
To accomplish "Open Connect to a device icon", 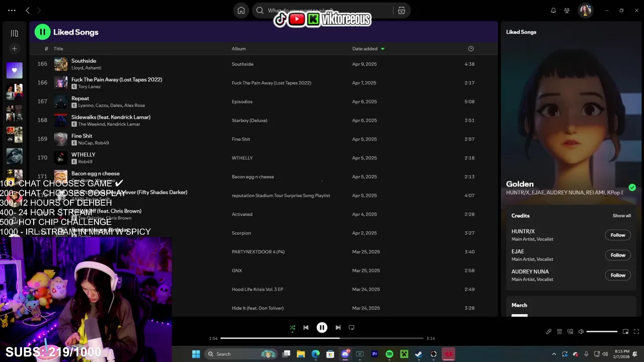I will tap(570, 332).
